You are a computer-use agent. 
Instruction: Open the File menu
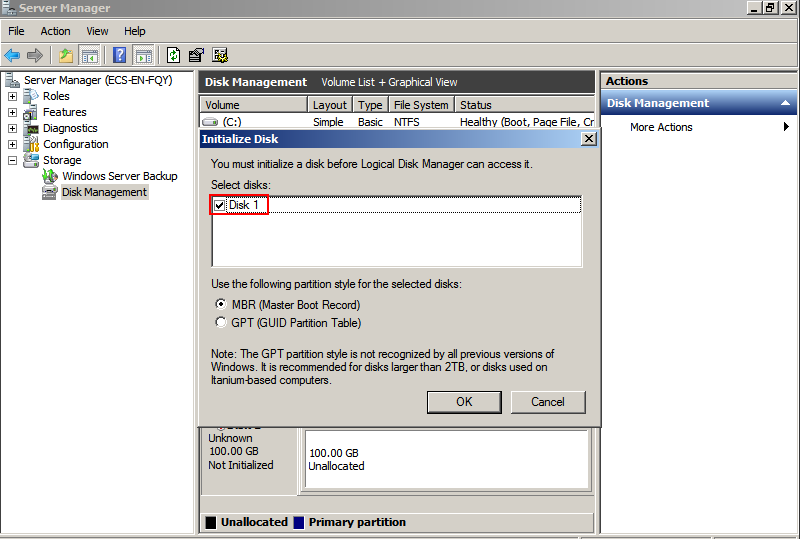pyautogui.click(x=16, y=31)
